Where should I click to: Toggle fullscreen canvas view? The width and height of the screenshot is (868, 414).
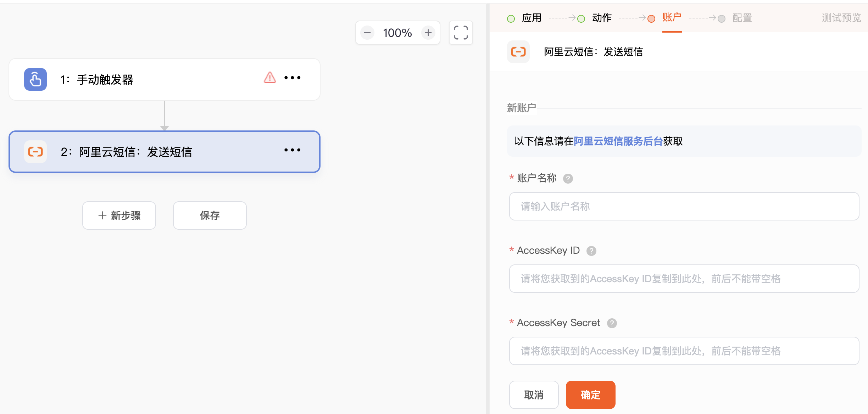click(461, 33)
